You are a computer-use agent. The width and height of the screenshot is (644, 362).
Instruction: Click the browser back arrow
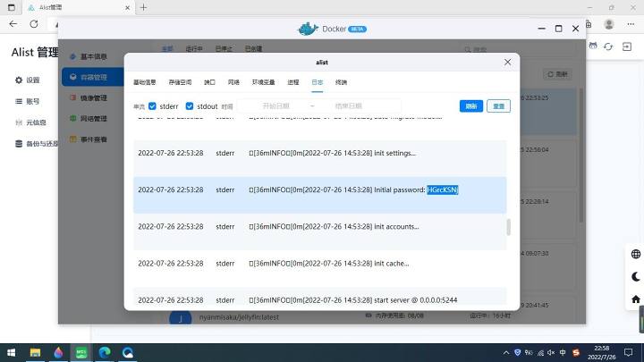[x=13, y=24]
